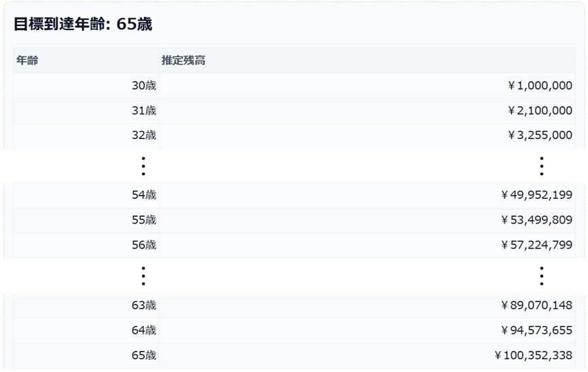Click the 63歳 age cell
Viewport: 588px width, 372px height.
144,305
